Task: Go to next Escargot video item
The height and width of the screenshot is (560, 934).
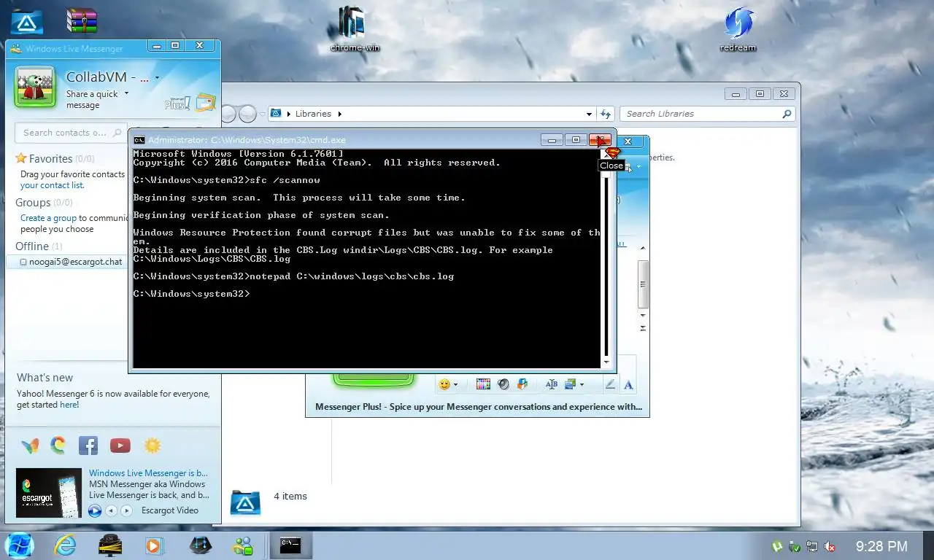Action: point(126,510)
